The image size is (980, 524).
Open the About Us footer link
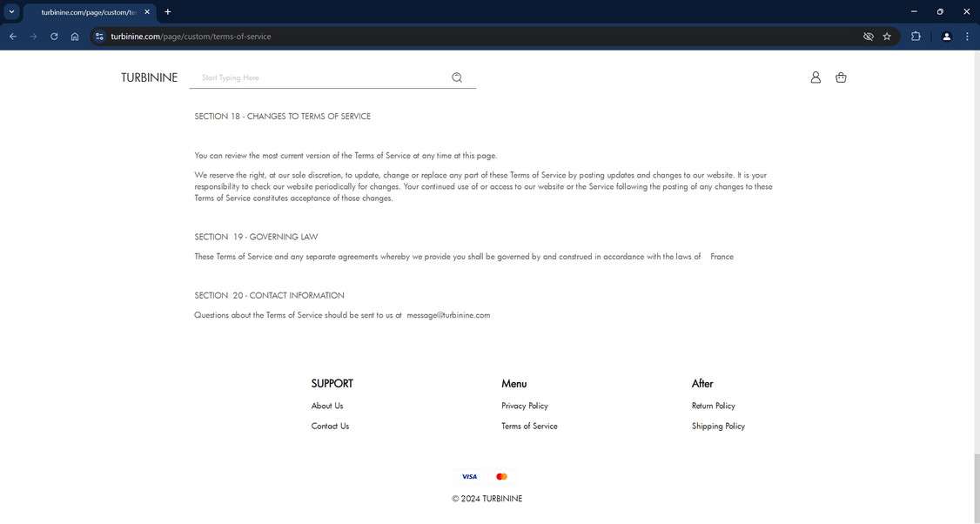click(x=327, y=406)
